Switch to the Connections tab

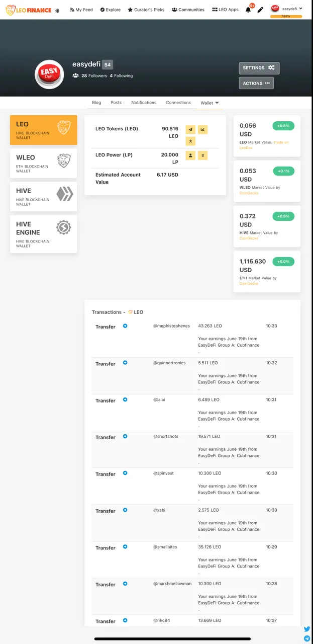point(178,103)
